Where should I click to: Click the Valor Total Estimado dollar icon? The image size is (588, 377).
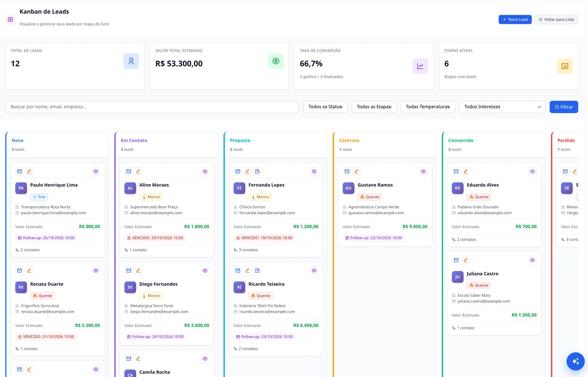(276, 61)
